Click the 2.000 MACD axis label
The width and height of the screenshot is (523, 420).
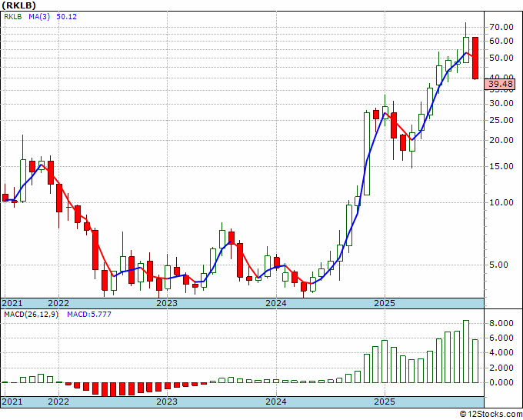(x=501, y=368)
